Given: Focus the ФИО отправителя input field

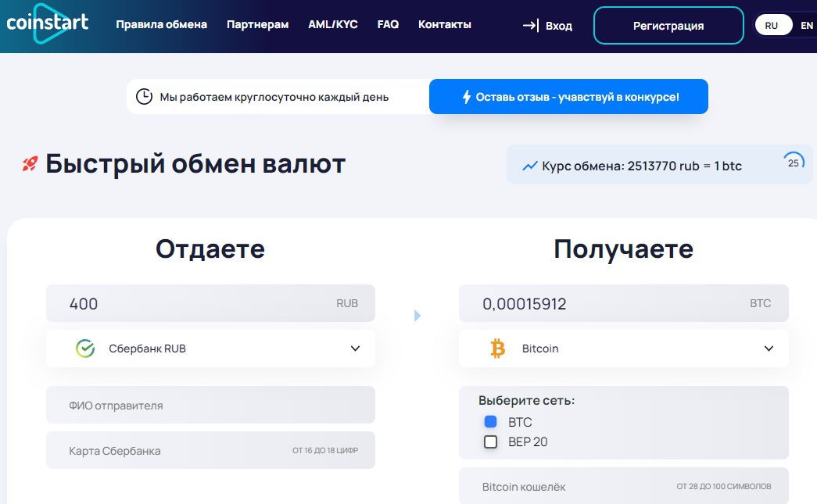Looking at the screenshot, I should tap(210, 406).
